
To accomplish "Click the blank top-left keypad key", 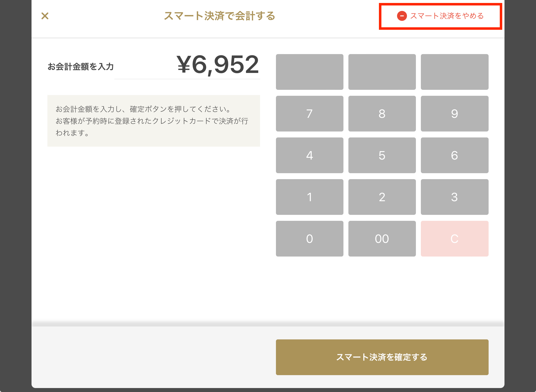I will click(309, 72).
